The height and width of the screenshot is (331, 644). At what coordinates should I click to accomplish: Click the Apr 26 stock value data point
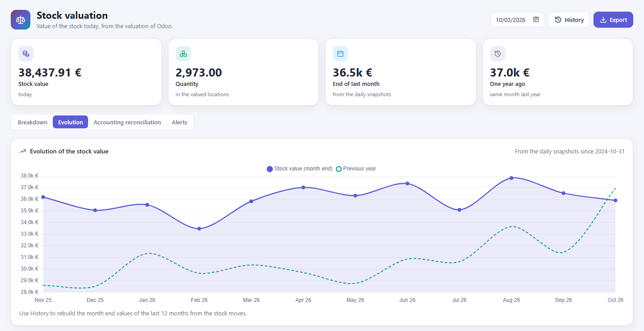click(303, 187)
